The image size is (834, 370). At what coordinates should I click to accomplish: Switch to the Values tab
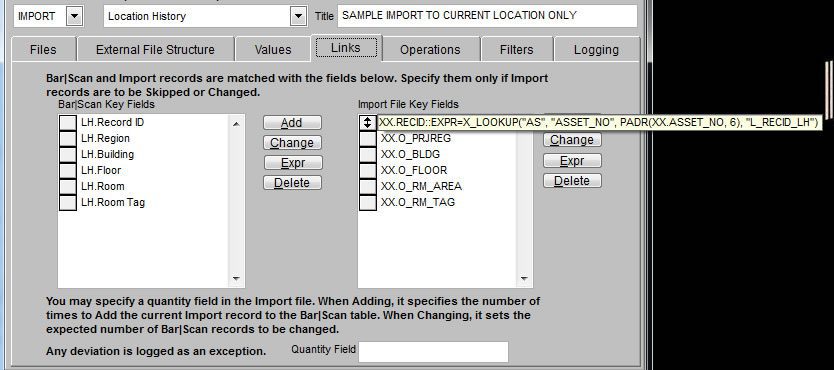[x=273, y=49]
